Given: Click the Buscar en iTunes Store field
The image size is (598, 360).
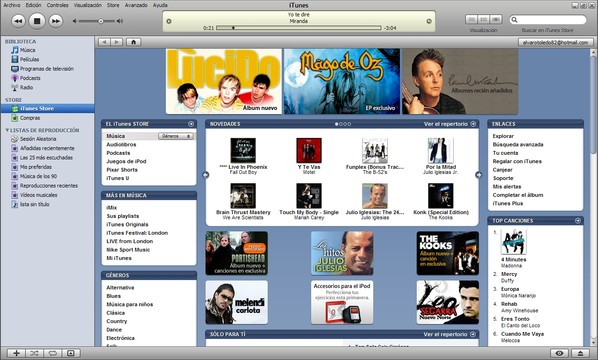Looking at the screenshot, I should 548,20.
